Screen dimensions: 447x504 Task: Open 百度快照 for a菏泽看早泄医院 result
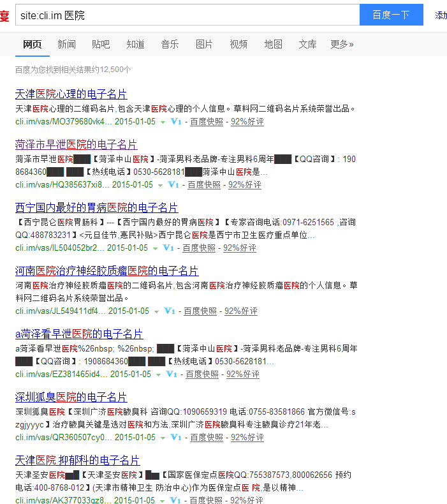click(x=202, y=374)
